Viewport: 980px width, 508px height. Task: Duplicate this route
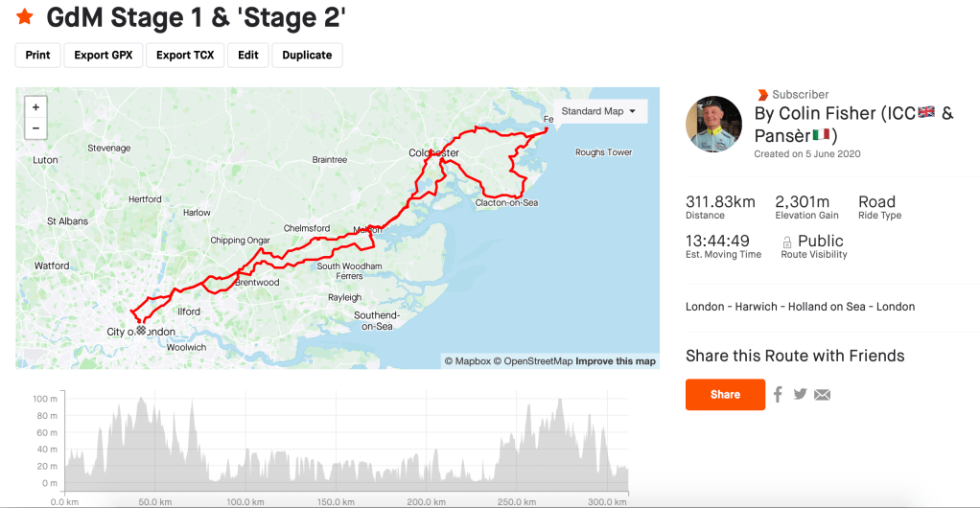click(307, 55)
